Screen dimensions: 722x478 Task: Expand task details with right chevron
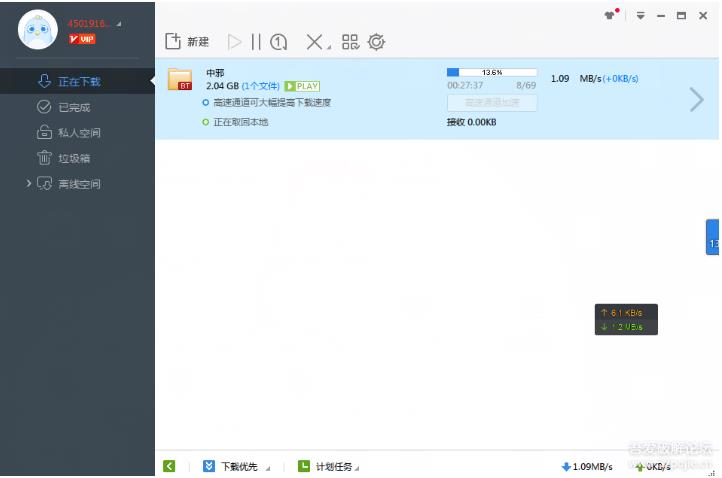pyautogui.click(x=697, y=99)
